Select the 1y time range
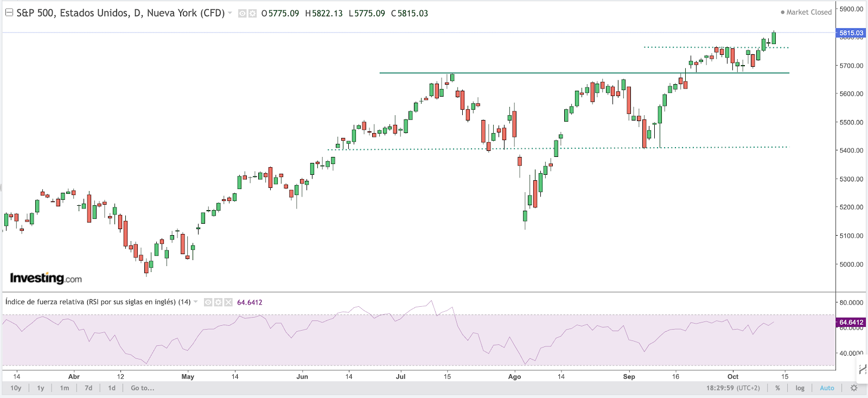 (x=41, y=388)
